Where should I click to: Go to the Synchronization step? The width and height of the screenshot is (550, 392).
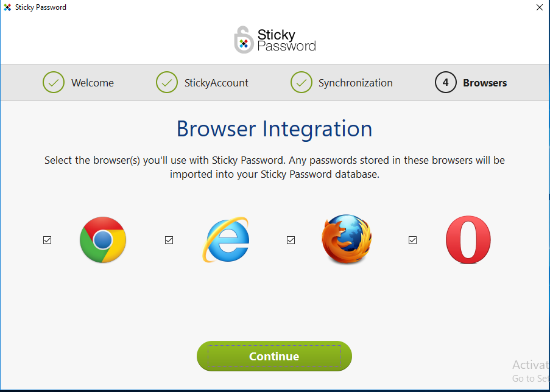[x=355, y=83]
